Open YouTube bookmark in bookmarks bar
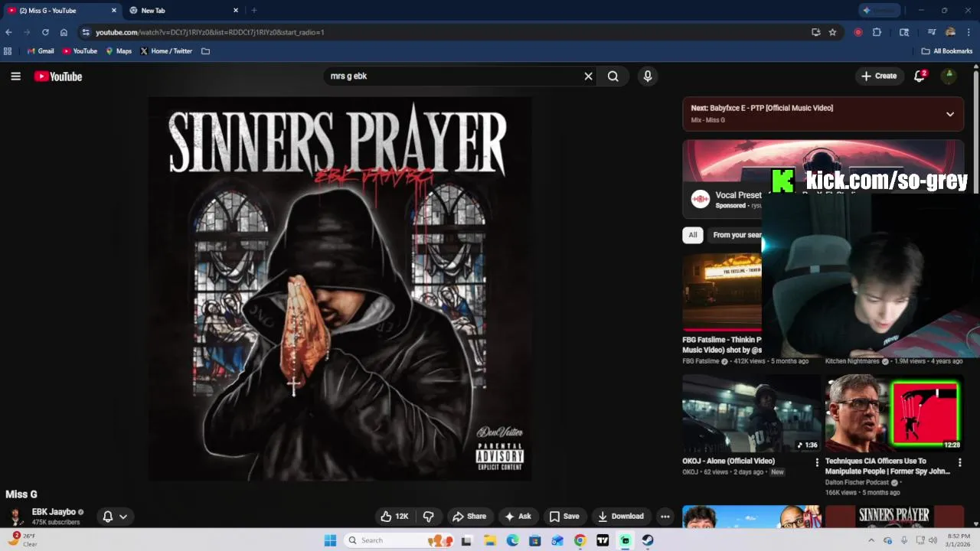Viewport: 980px width, 551px height. coord(80,51)
